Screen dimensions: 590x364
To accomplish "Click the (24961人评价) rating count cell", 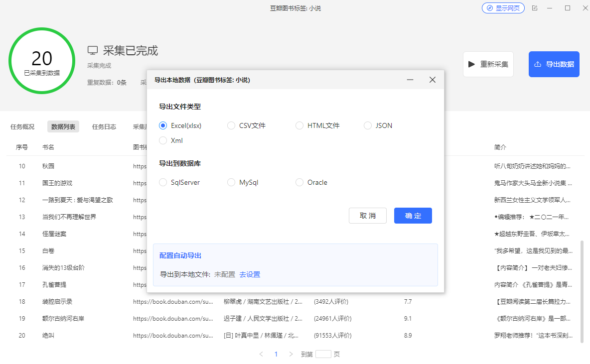I will (333, 319).
